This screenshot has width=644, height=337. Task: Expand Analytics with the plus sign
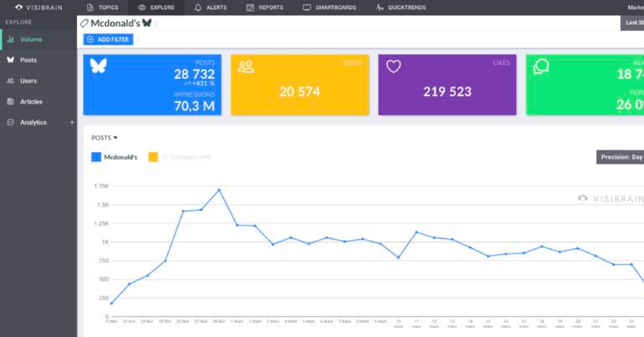point(72,122)
